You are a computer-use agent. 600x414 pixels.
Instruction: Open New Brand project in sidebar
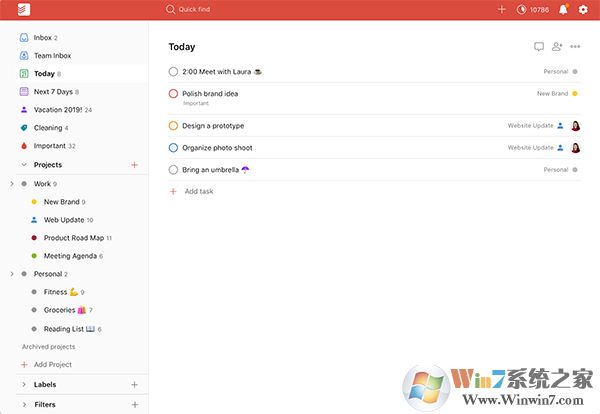pyautogui.click(x=64, y=202)
